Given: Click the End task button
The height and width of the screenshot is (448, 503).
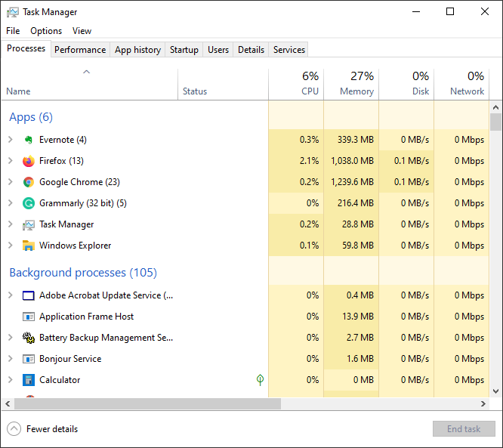Looking at the screenshot, I should point(464,429).
